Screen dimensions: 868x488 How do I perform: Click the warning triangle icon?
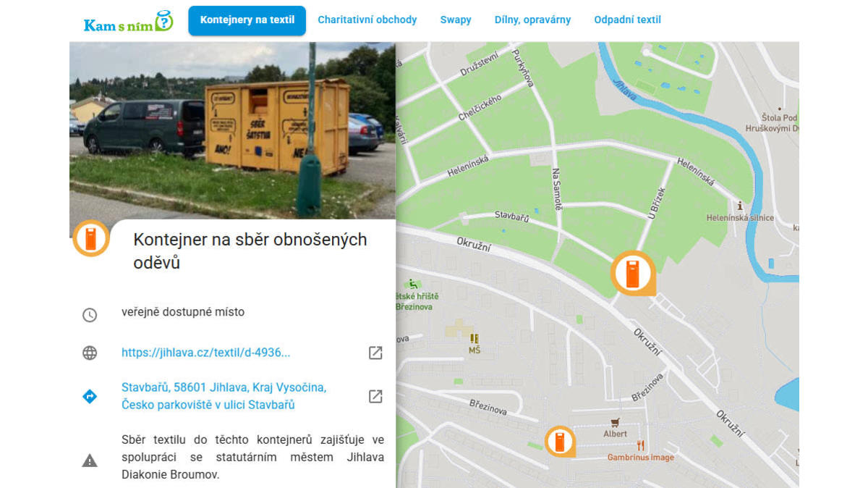tap(90, 460)
